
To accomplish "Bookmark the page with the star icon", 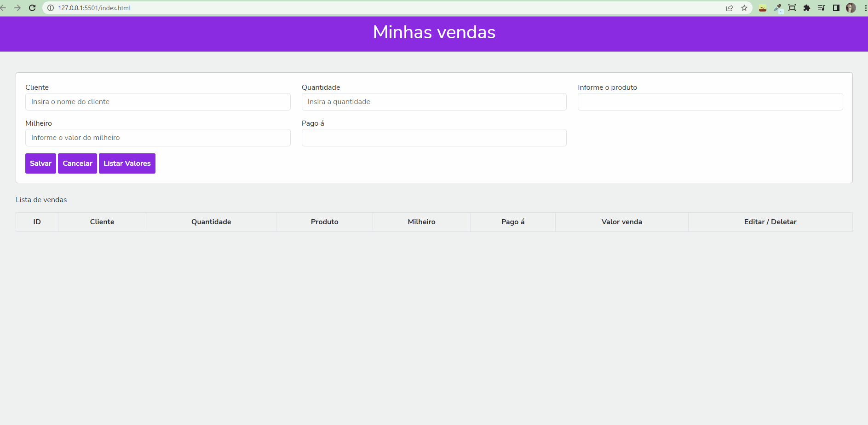I will (x=744, y=8).
